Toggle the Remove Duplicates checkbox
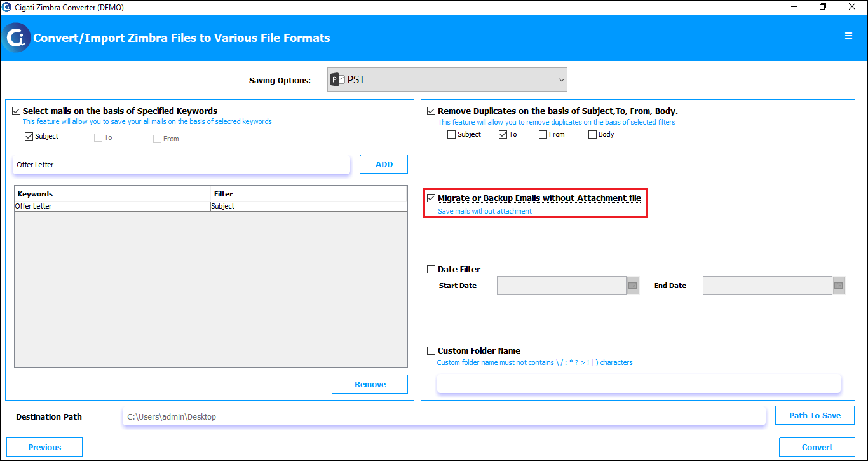Viewport: 868px width, 461px height. click(431, 111)
